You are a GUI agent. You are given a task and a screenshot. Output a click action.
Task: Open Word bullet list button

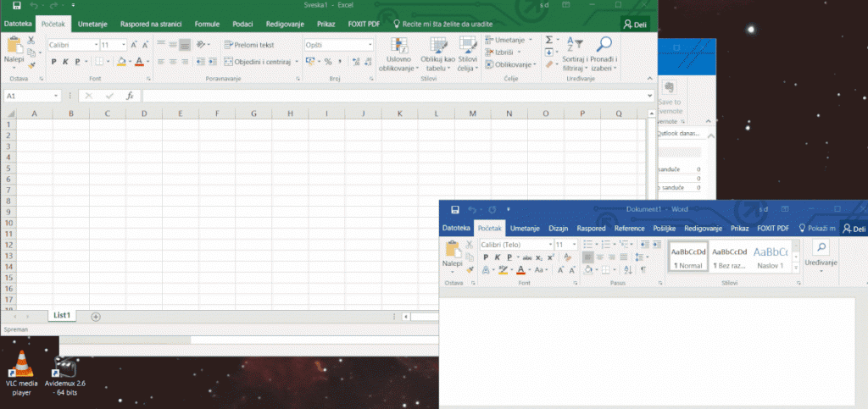pos(587,244)
